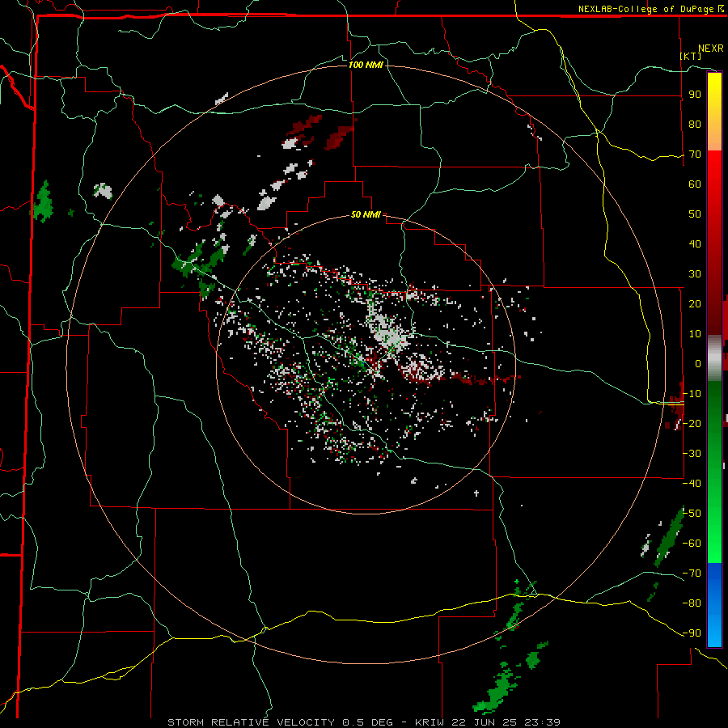Click the 30 value on the velocity scale
The width and height of the screenshot is (728, 728).
tap(695, 274)
